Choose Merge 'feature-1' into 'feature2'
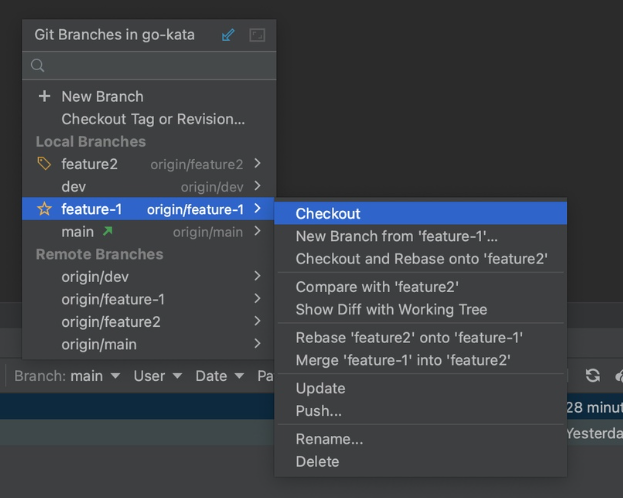The width and height of the screenshot is (623, 498). tap(403, 360)
